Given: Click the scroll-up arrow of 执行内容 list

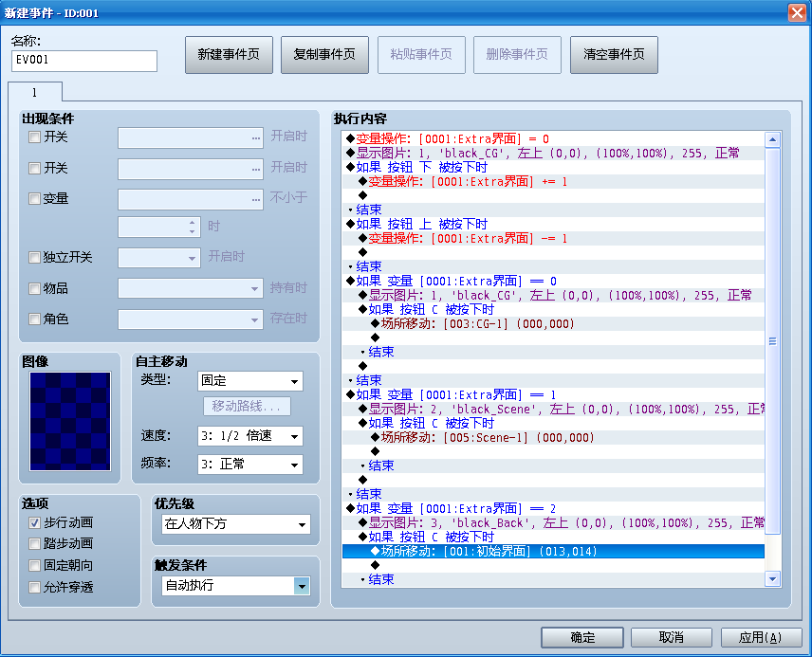Looking at the screenshot, I should (x=772, y=139).
